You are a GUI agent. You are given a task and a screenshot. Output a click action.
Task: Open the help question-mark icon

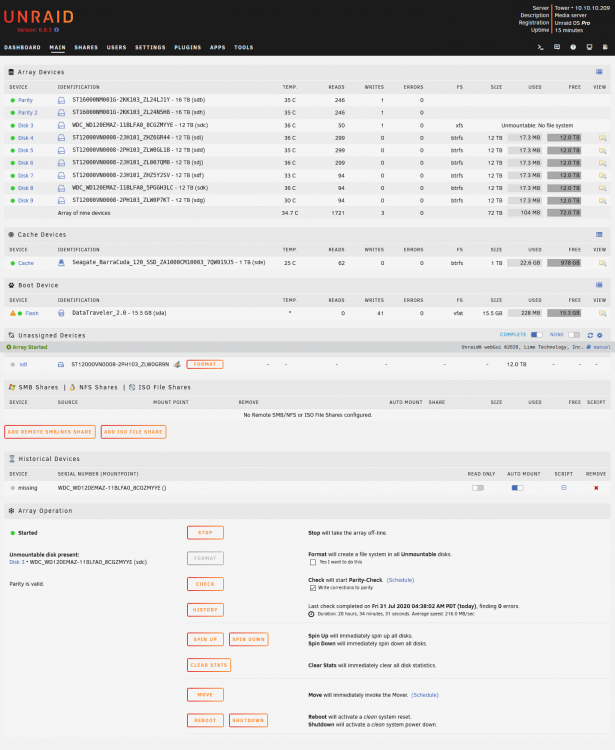573,47
